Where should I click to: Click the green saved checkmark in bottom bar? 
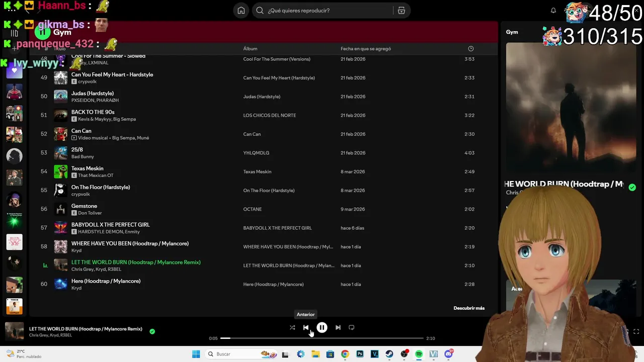[x=152, y=331]
